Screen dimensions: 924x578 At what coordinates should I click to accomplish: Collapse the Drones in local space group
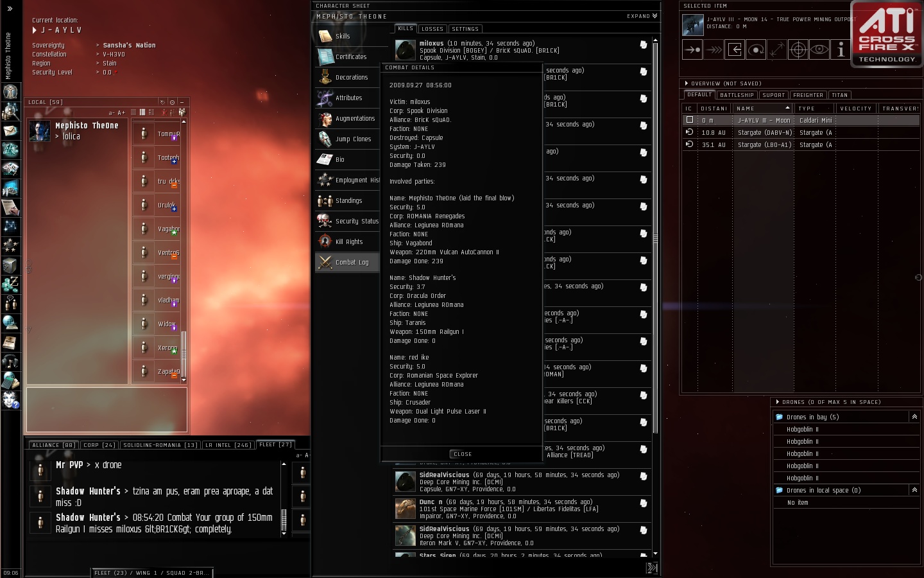(914, 490)
